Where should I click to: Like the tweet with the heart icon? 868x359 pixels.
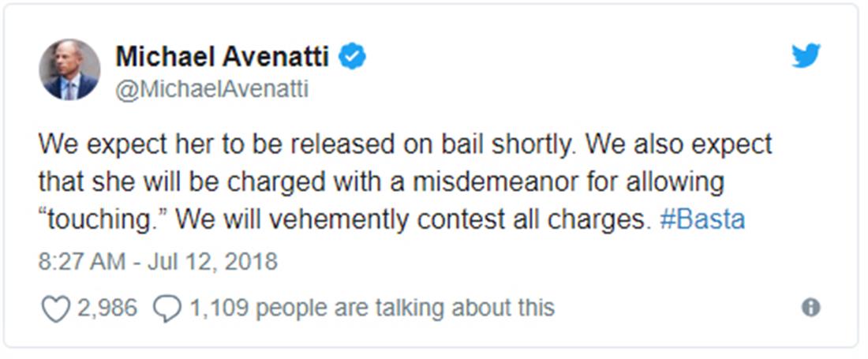54,308
